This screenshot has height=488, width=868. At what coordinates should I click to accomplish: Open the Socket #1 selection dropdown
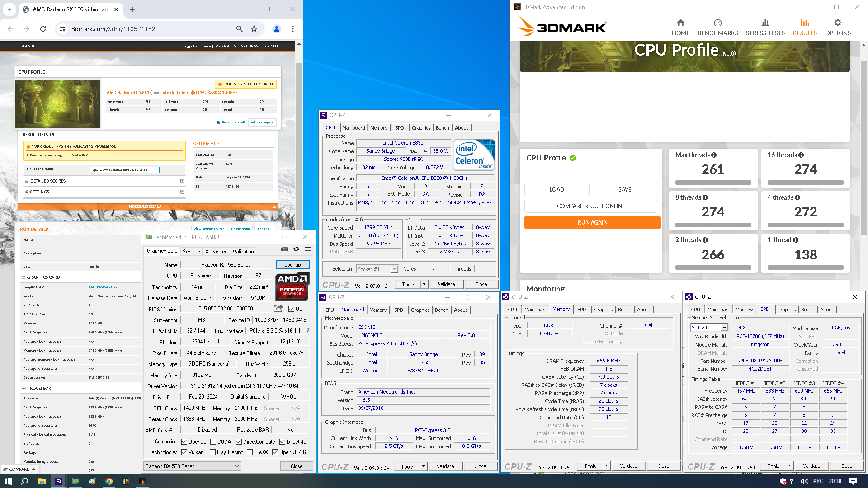pos(377,269)
